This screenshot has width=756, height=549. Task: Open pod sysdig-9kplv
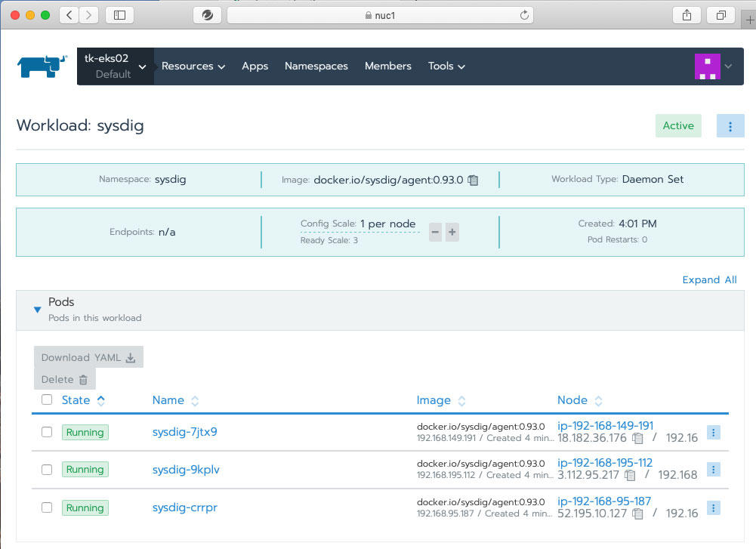coord(186,470)
